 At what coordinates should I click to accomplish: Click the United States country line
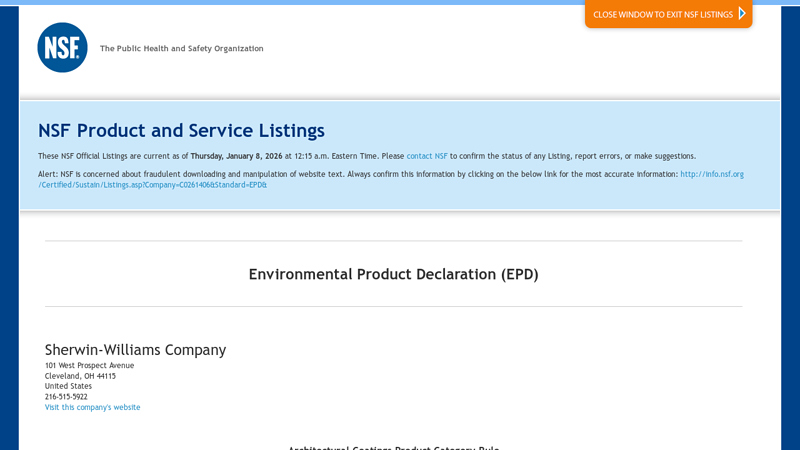click(x=68, y=387)
